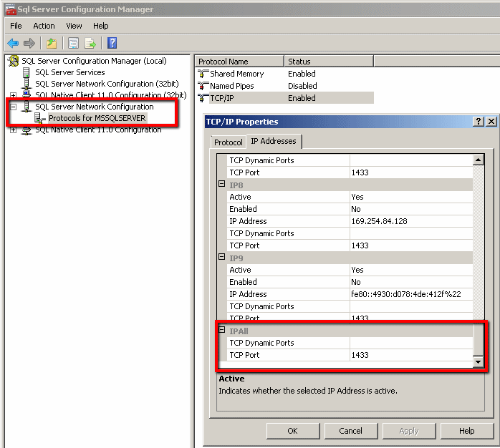Viewport: 500px width, 448px height.
Task: Click the Up one level folder icon
Action: [52, 43]
